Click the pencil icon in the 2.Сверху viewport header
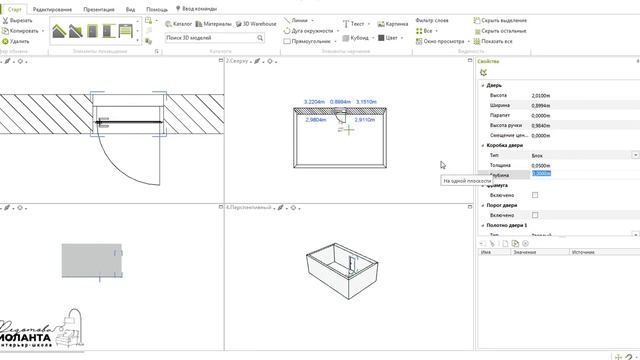This screenshot has width=640, height=360. [257, 61]
